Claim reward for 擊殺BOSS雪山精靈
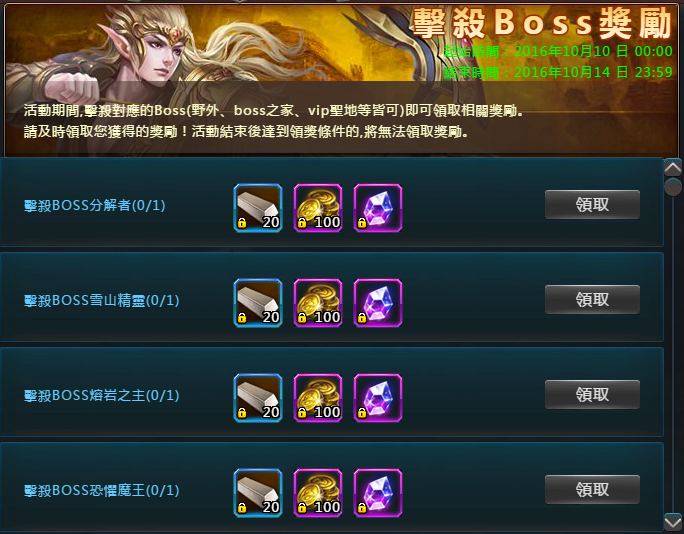Viewport: 684px width, 534px height. [592, 299]
